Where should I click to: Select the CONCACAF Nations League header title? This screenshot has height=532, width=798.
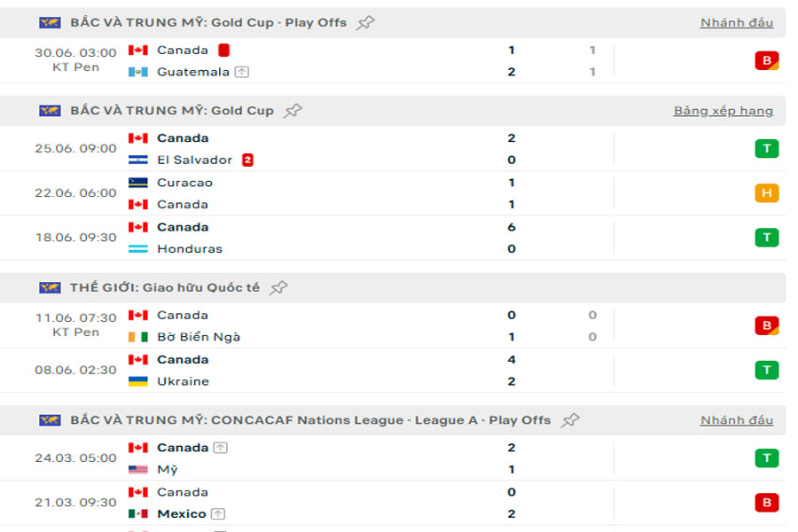[x=310, y=420]
